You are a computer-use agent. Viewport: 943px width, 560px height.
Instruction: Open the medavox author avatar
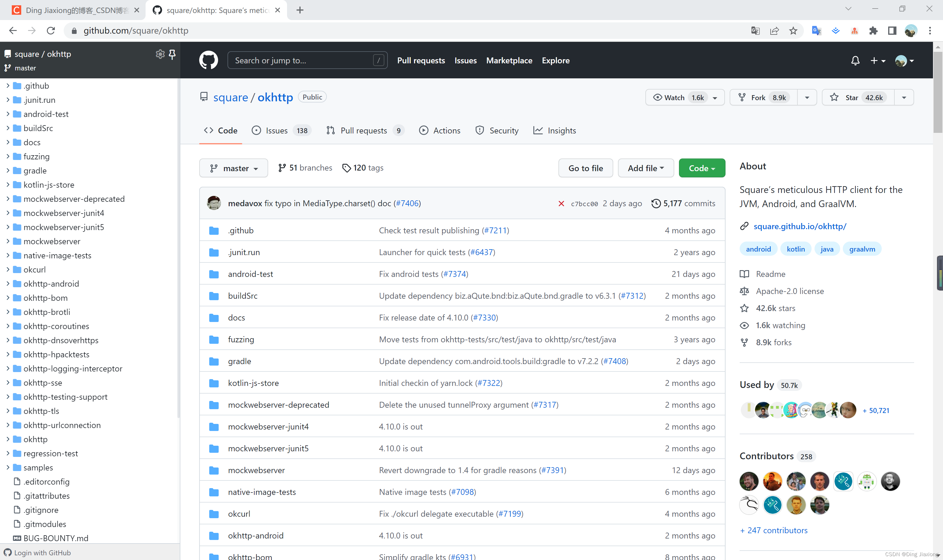click(214, 203)
